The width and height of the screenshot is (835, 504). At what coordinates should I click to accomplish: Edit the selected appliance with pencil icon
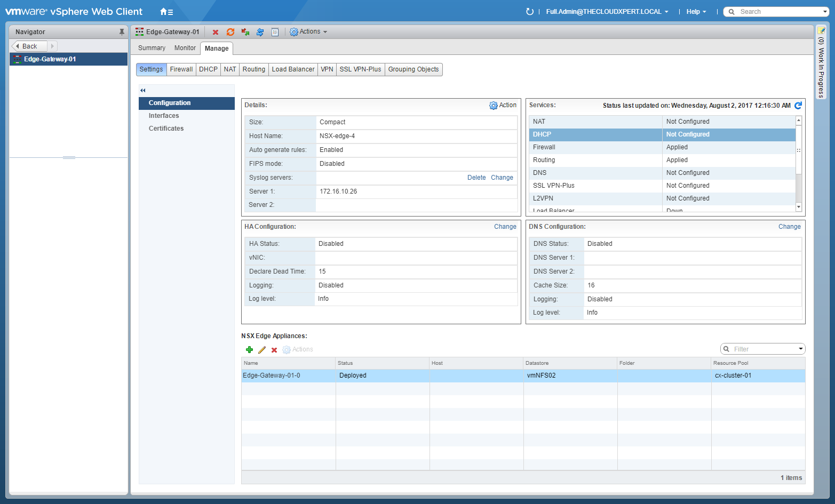tap(261, 350)
